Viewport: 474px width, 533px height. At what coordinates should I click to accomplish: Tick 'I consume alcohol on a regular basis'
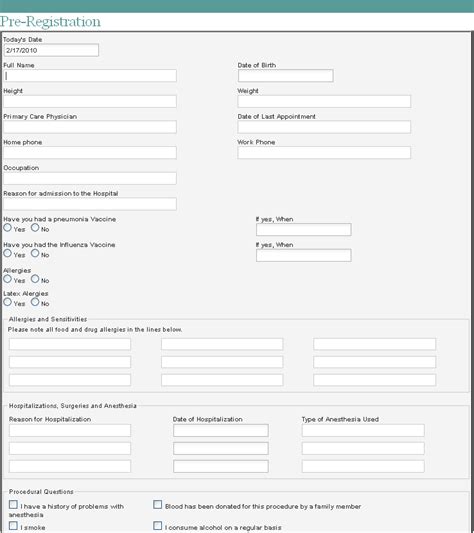157,526
